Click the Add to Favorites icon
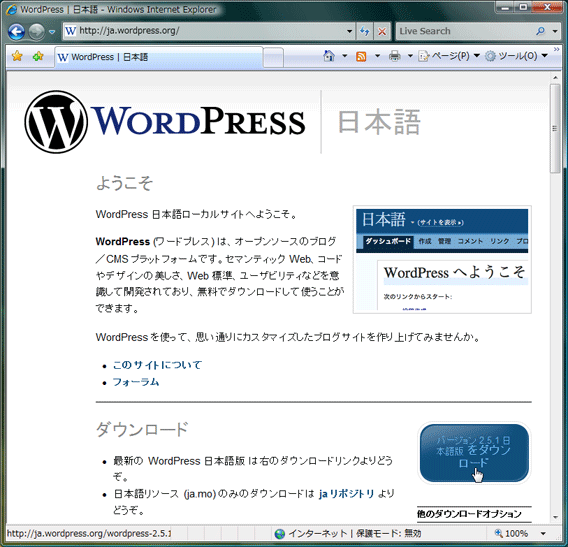The image size is (568, 547). pos(38,56)
